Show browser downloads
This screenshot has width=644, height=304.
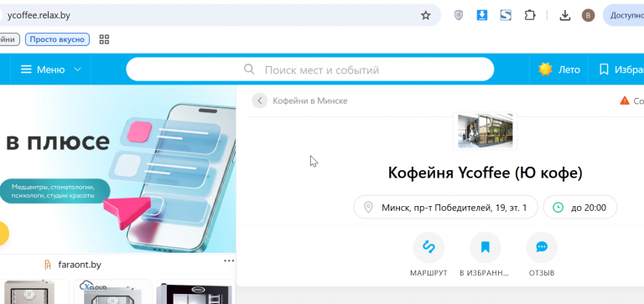click(565, 16)
